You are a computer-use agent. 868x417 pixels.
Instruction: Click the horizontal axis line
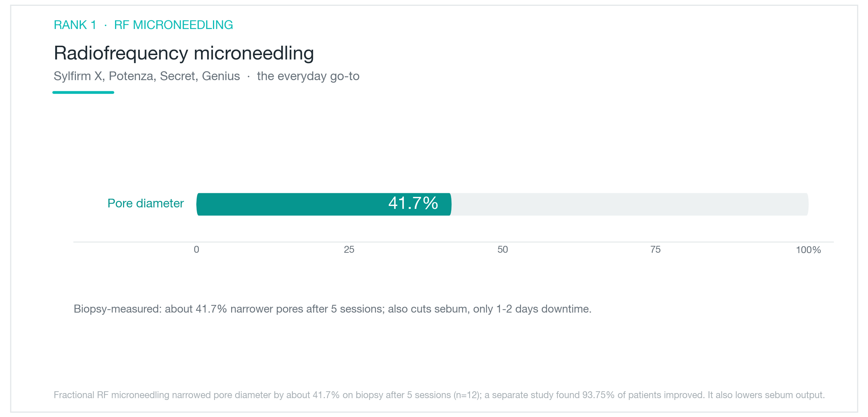coord(454,242)
